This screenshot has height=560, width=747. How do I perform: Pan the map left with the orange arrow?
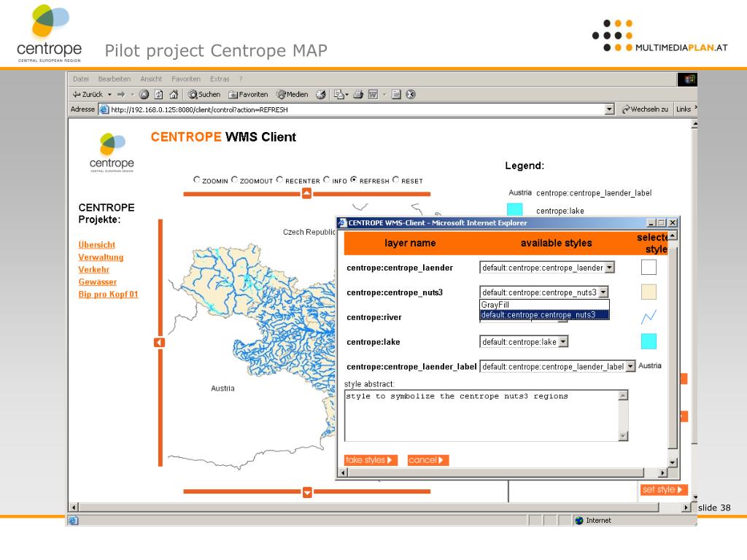pos(159,343)
